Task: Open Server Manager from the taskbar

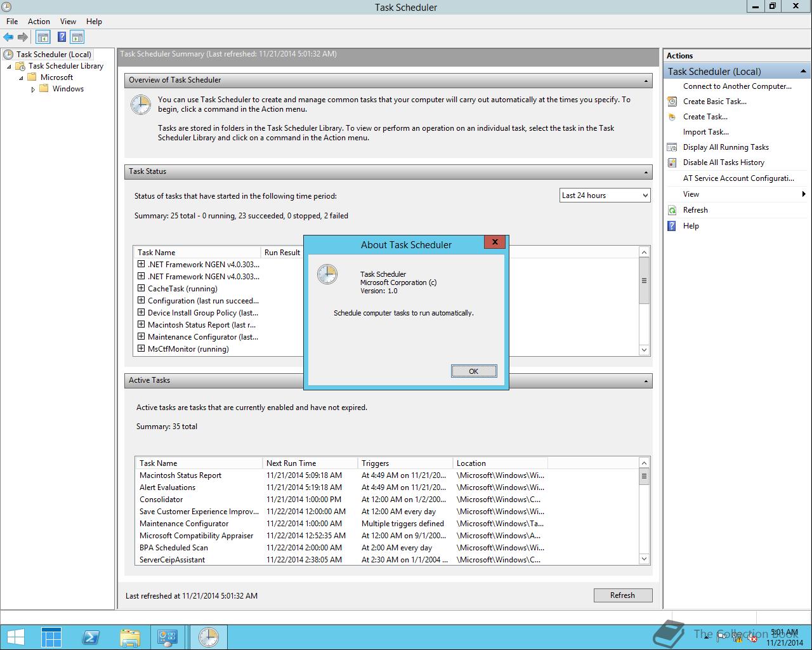Action: pos(51,637)
